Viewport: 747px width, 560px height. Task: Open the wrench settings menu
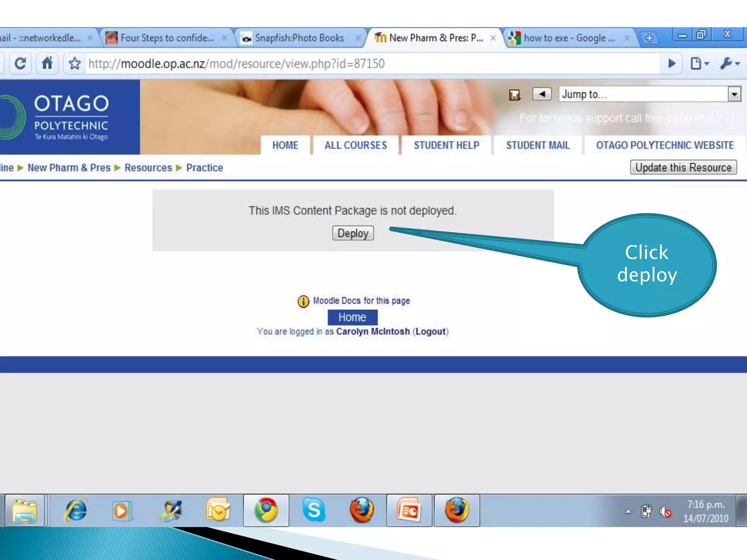tap(729, 64)
